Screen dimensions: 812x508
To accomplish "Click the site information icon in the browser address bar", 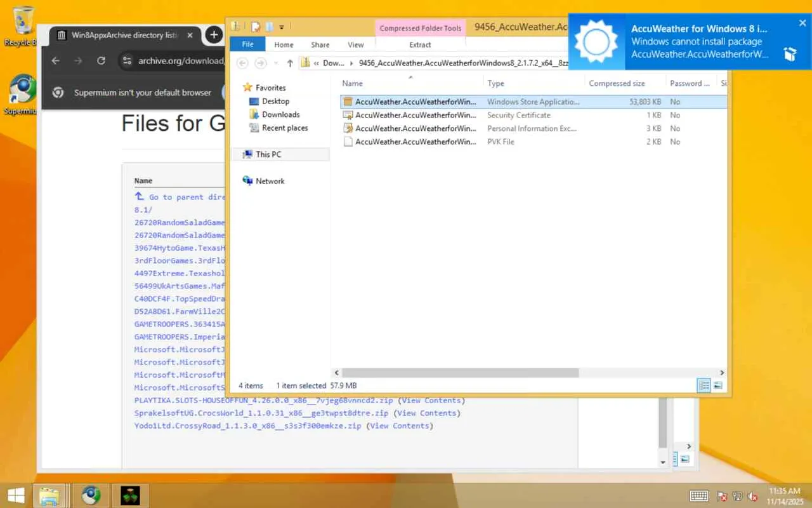I will (127, 61).
